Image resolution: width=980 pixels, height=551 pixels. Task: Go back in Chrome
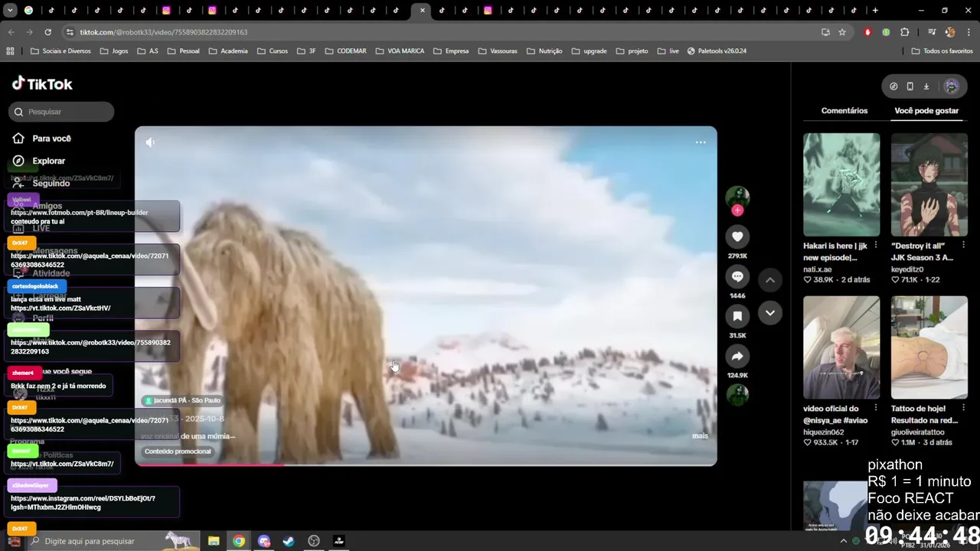click(x=11, y=32)
